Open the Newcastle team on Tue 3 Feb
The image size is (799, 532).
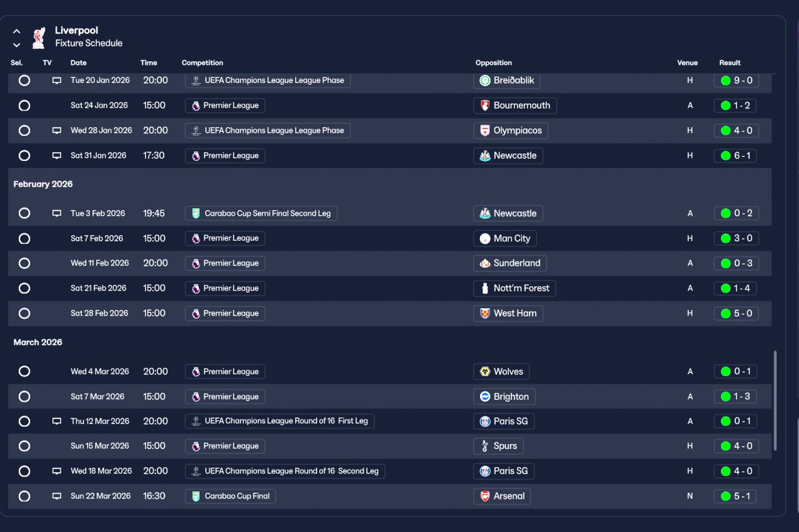point(508,213)
